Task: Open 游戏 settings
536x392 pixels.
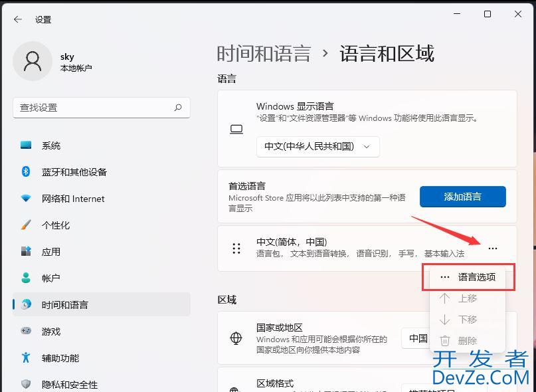Action: [101, 331]
